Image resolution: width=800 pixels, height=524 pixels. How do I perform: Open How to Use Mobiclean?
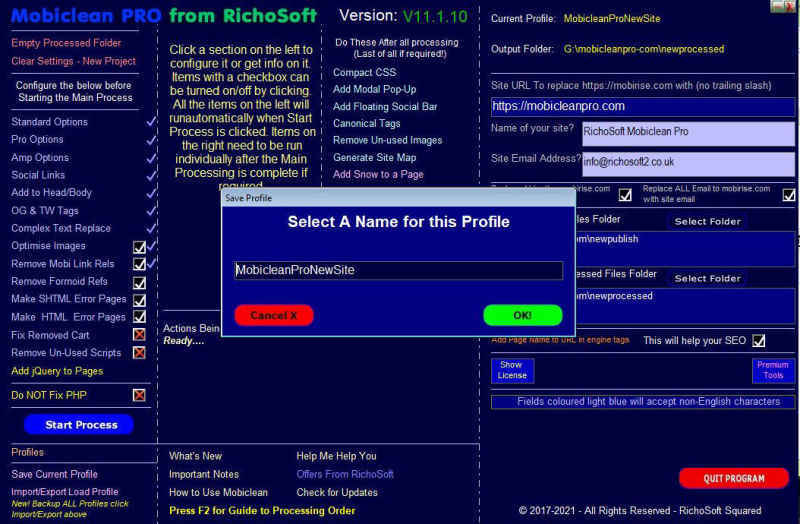pyautogui.click(x=218, y=492)
